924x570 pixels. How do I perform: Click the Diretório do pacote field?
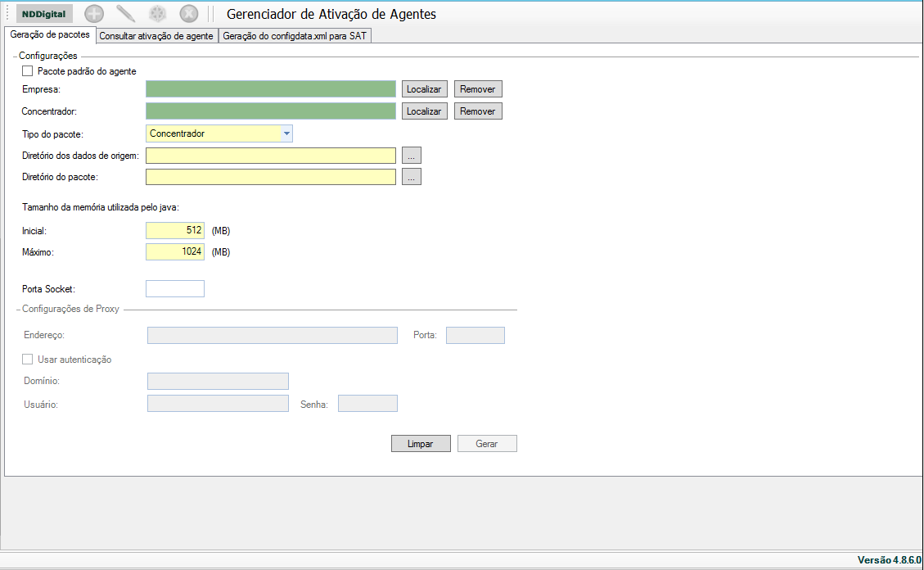coord(271,177)
